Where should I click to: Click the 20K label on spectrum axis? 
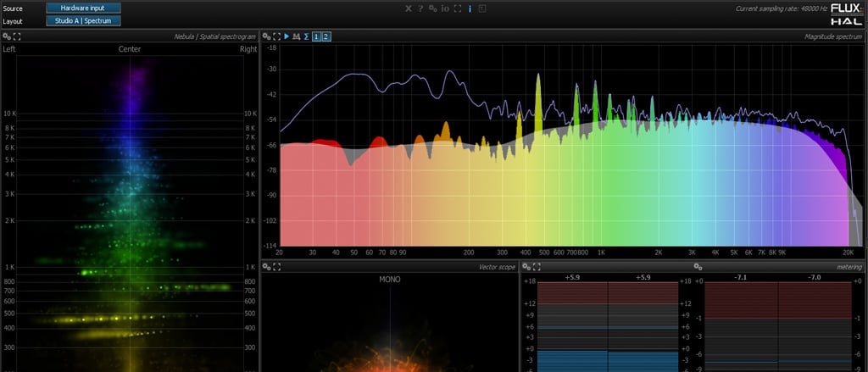(848, 253)
